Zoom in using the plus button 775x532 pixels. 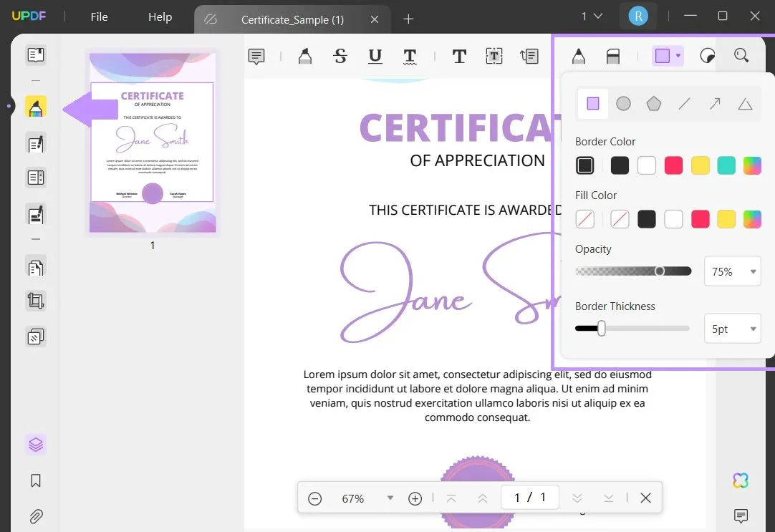(x=415, y=498)
